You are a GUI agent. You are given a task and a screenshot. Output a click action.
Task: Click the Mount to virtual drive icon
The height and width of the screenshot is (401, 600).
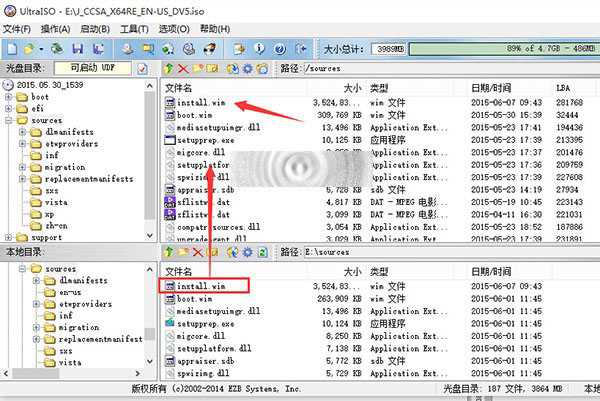(x=189, y=49)
